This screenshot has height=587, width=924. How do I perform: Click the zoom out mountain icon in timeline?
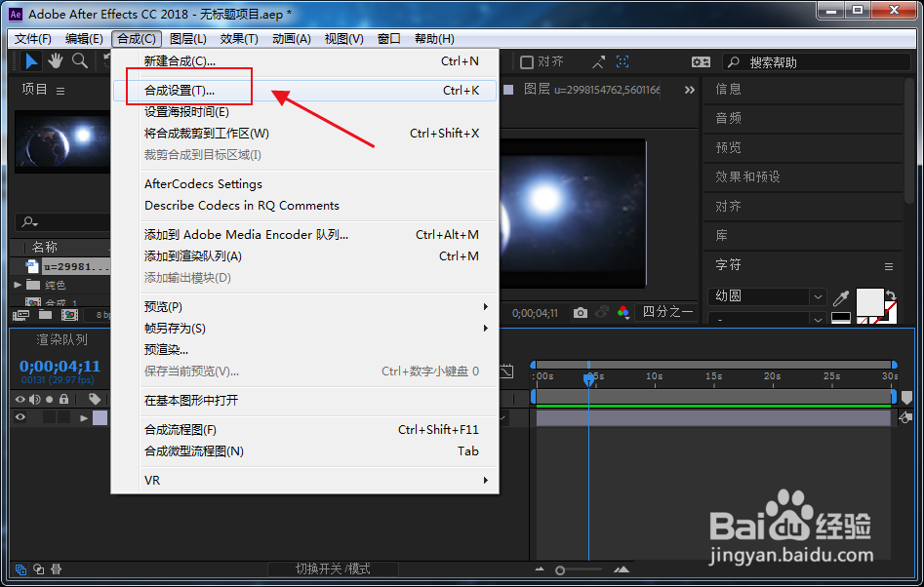540,569
